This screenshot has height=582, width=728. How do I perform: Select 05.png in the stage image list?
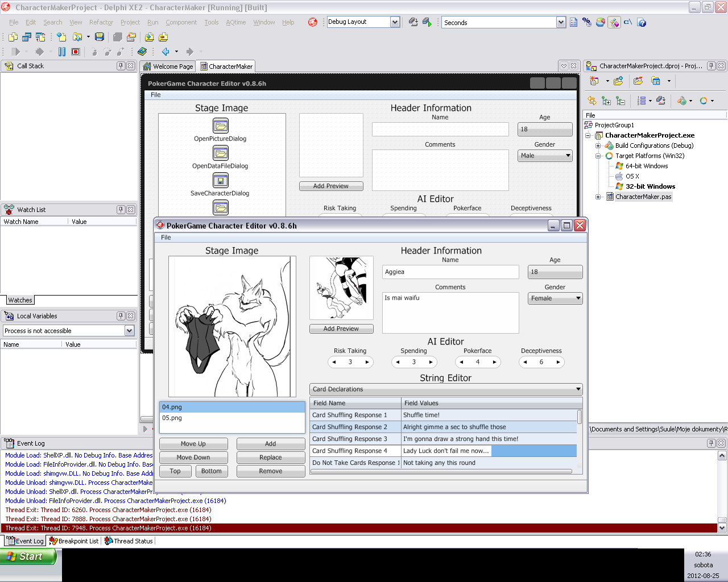coord(172,418)
